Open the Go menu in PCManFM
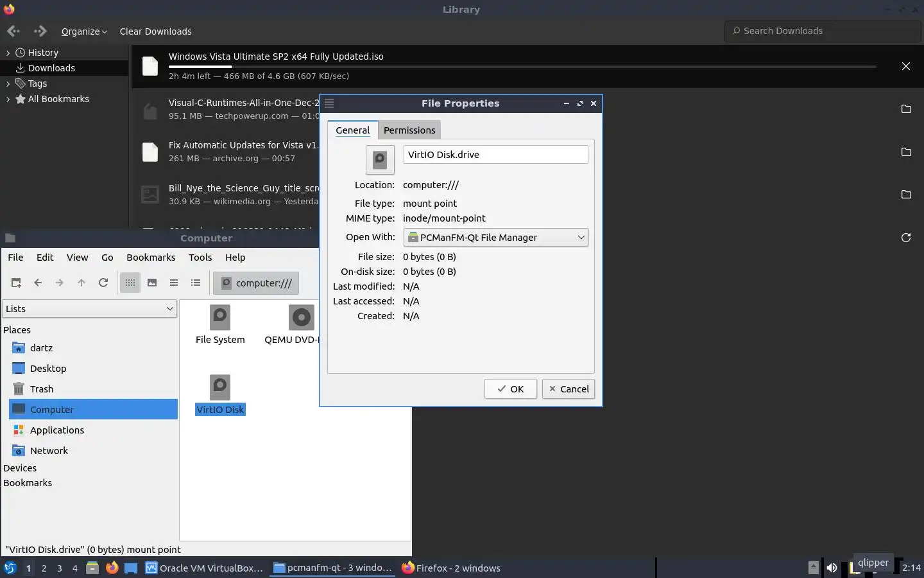924x578 pixels. point(107,258)
